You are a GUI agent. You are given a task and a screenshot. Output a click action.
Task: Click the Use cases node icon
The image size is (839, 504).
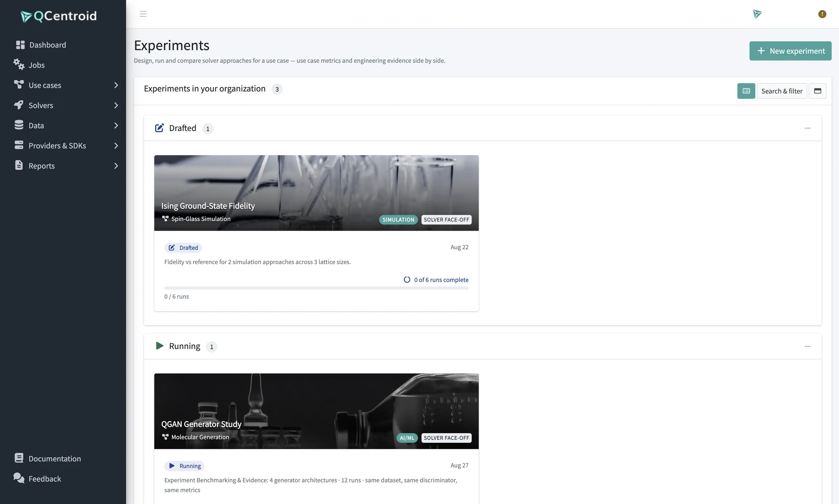click(x=19, y=85)
